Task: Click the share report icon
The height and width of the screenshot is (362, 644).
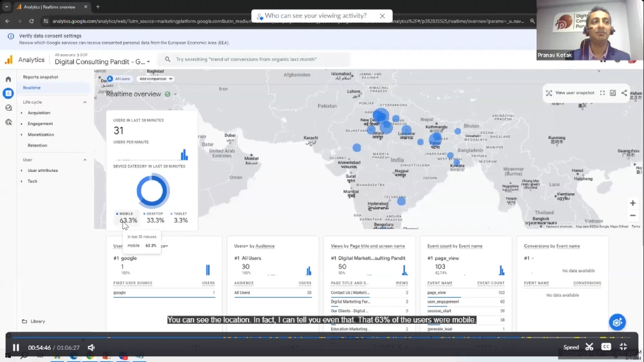Action: tap(624, 93)
